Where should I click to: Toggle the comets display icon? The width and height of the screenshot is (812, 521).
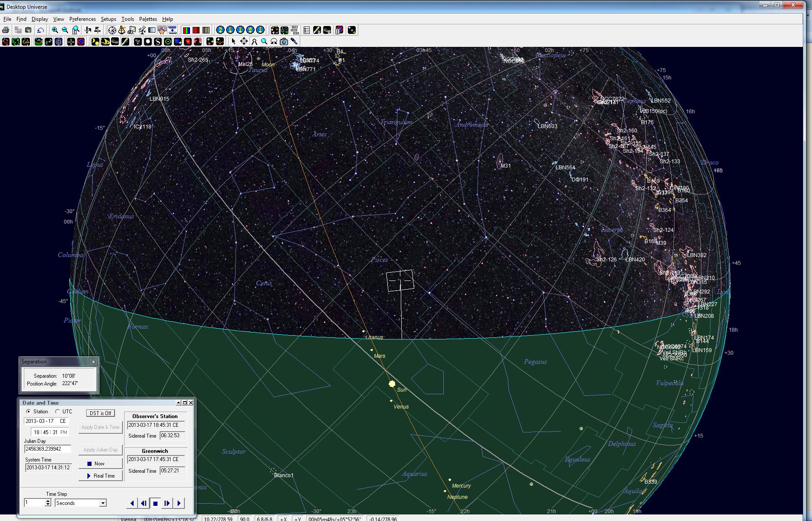[125, 41]
